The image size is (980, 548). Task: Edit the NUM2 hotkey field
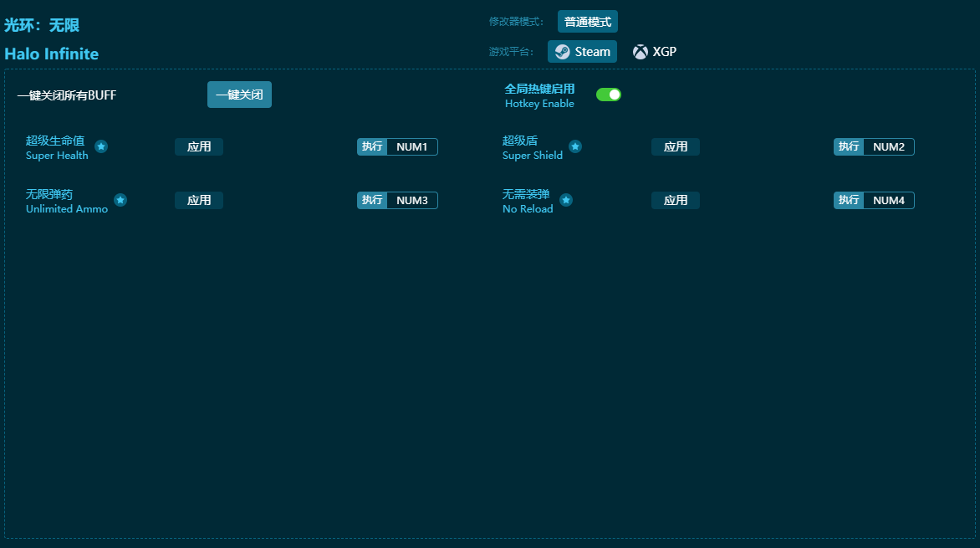[x=888, y=147]
